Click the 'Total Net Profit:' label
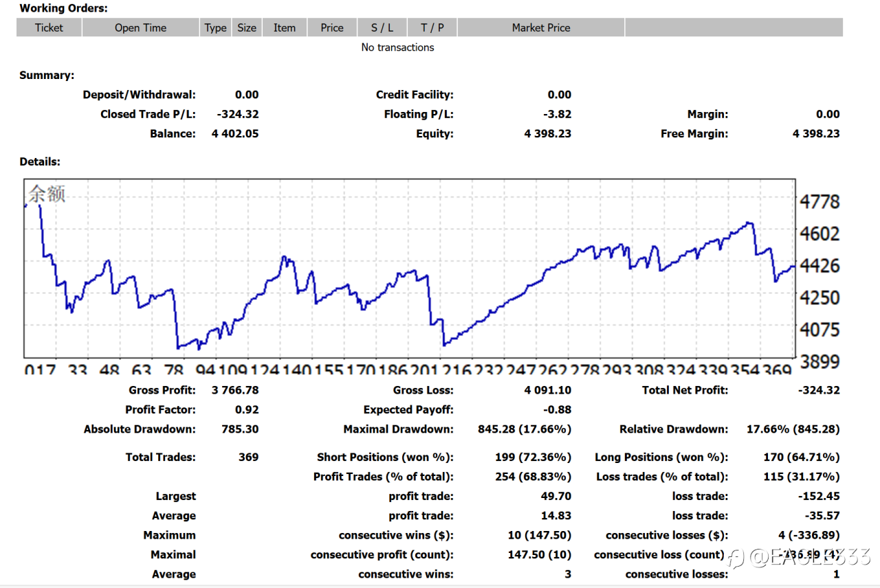 click(x=685, y=390)
